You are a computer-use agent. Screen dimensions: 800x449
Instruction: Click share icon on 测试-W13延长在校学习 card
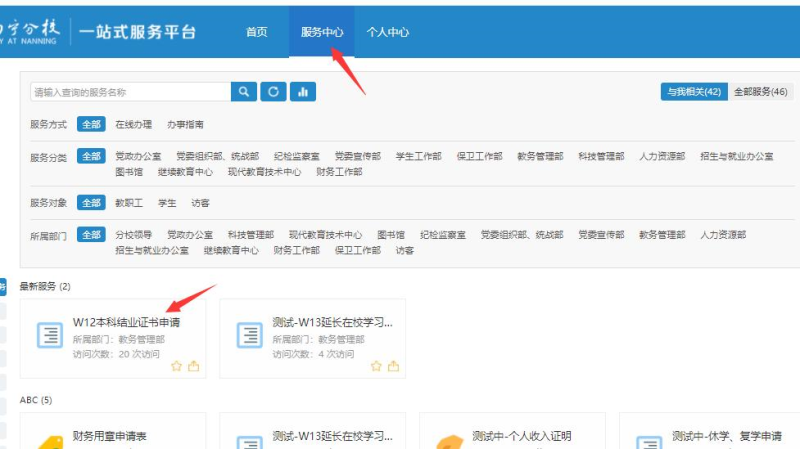tap(394, 366)
